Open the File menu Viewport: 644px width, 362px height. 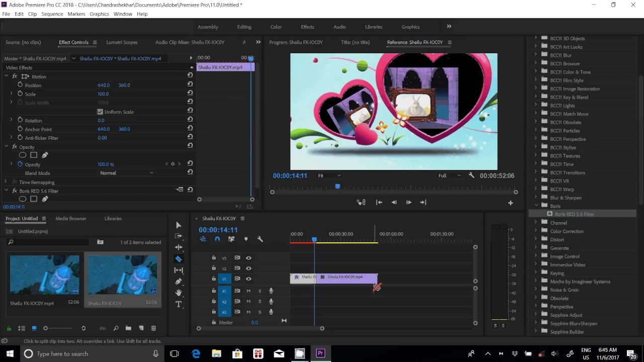pos(6,14)
